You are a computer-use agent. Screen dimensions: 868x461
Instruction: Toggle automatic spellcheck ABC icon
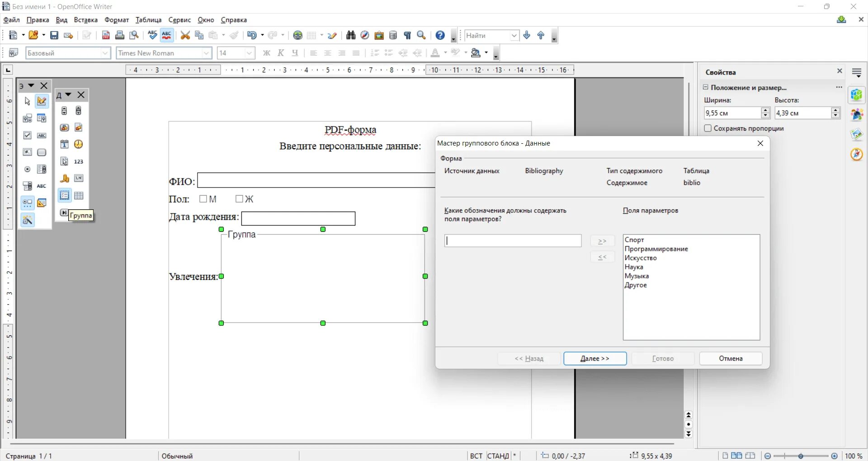point(167,35)
